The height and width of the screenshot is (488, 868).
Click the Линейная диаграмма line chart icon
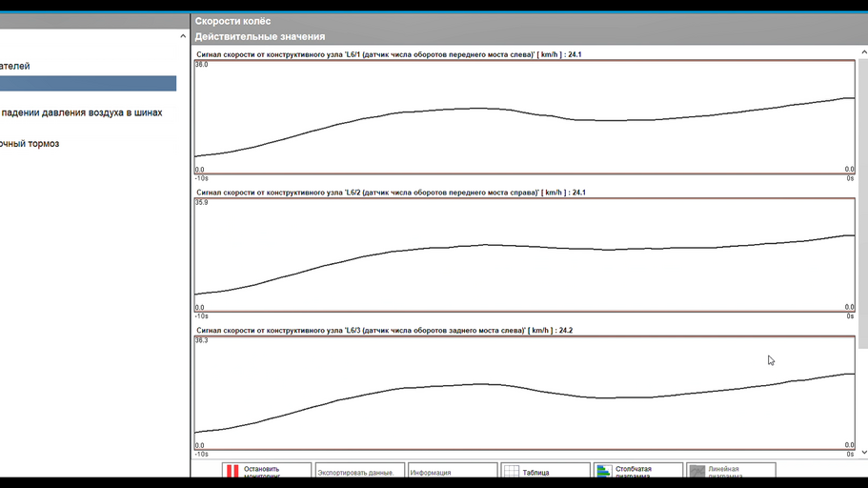[696, 472]
